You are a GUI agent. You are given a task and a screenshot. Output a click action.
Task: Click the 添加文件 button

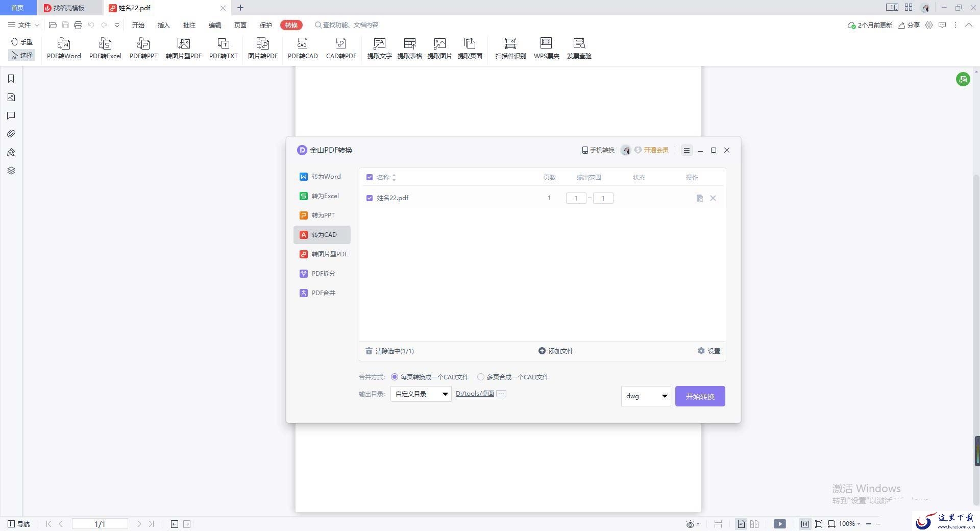tap(556, 351)
